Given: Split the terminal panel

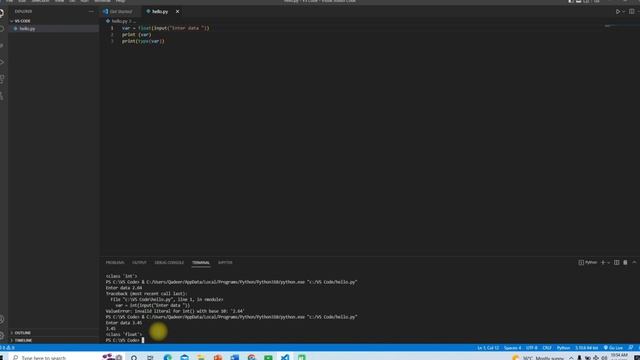Looking at the screenshot, I should point(617,262).
